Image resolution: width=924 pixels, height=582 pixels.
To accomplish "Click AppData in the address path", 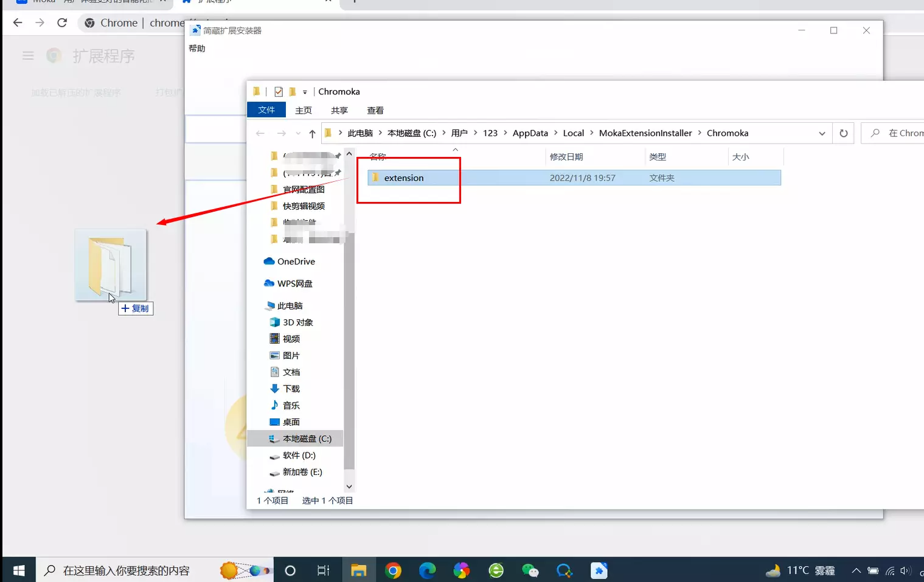I will [x=530, y=133].
